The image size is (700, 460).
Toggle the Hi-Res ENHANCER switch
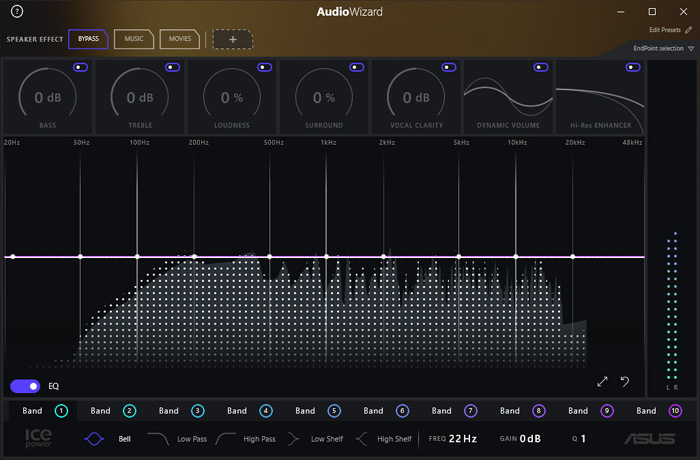(633, 67)
